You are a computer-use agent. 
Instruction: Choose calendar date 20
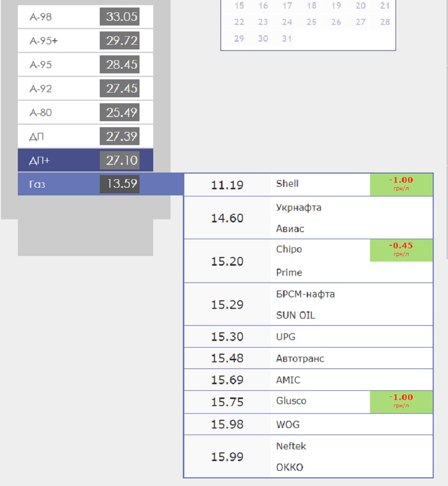[x=360, y=6]
